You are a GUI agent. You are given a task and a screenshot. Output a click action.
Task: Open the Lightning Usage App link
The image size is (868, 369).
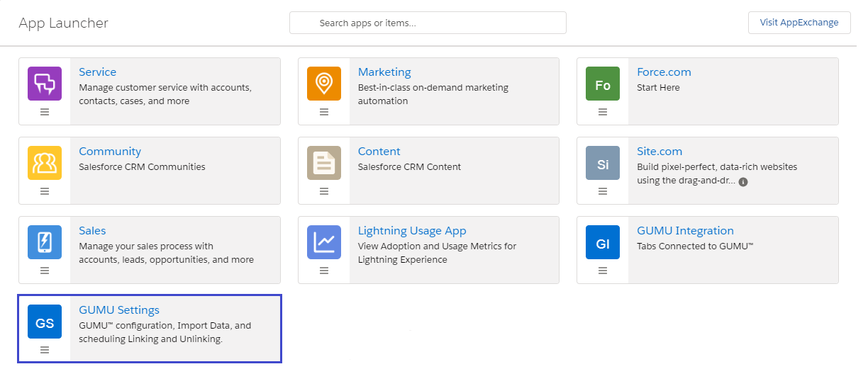pyautogui.click(x=412, y=231)
